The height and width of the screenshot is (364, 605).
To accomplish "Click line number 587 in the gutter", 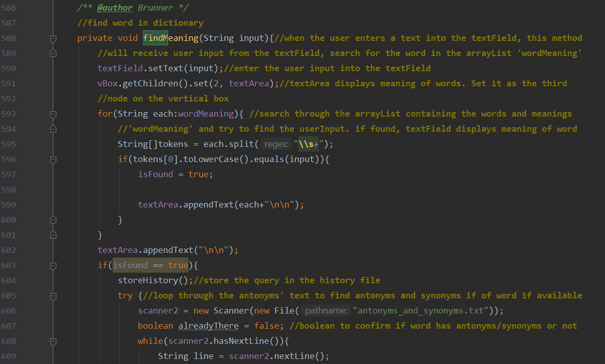I will pyautogui.click(x=9, y=23).
